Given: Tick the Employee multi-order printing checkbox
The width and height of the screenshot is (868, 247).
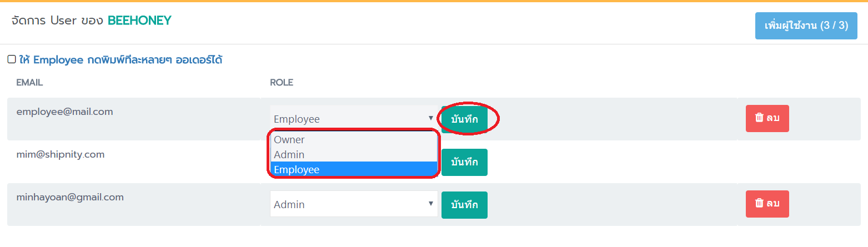Looking at the screenshot, I should point(12,59).
